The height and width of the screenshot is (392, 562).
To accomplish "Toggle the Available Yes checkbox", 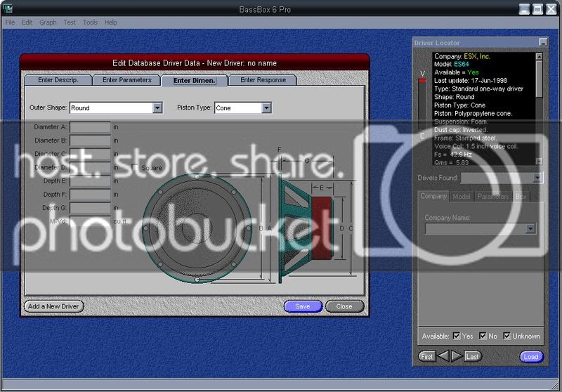I will pyautogui.click(x=456, y=336).
